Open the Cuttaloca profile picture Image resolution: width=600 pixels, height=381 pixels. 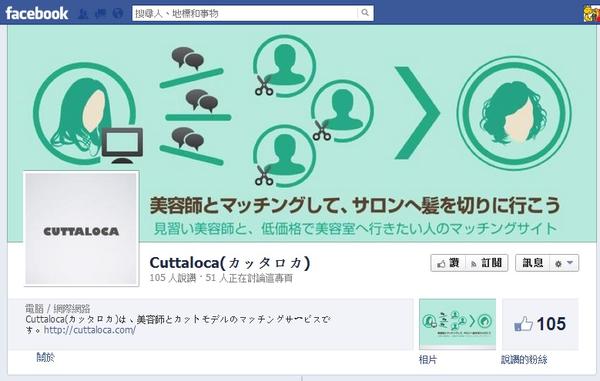click(x=81, y=228)
